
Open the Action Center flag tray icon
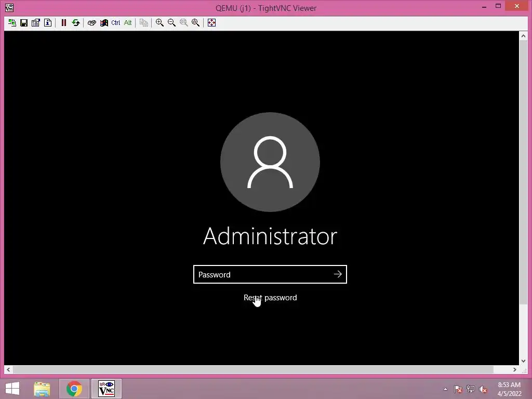click(x=458, y=389)
